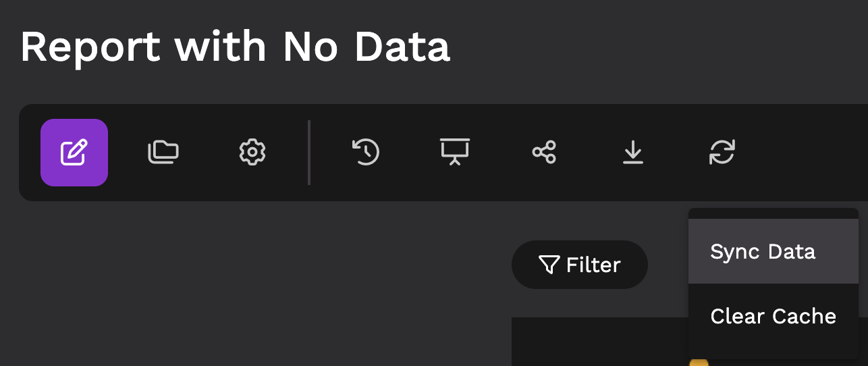Choose Clear Cache menu entry

click(x=774, y=316)
